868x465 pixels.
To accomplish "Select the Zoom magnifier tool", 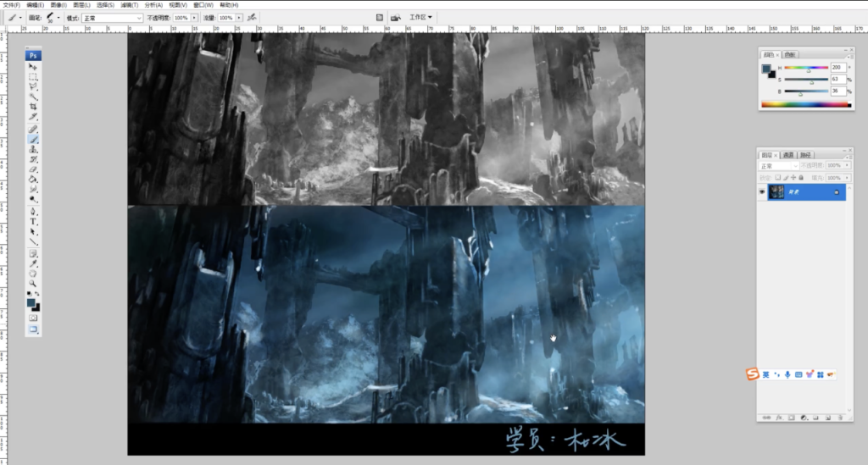I will (34, 284).
